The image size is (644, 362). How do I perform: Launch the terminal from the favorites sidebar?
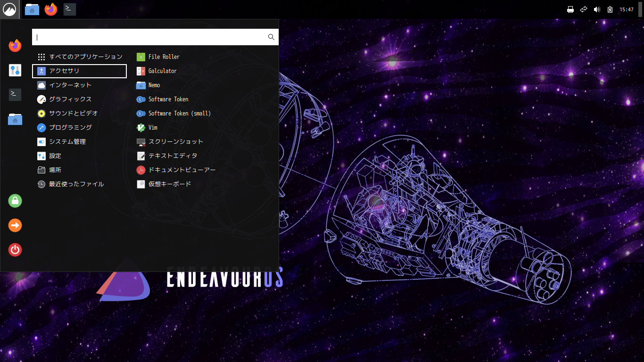point(15,95)
